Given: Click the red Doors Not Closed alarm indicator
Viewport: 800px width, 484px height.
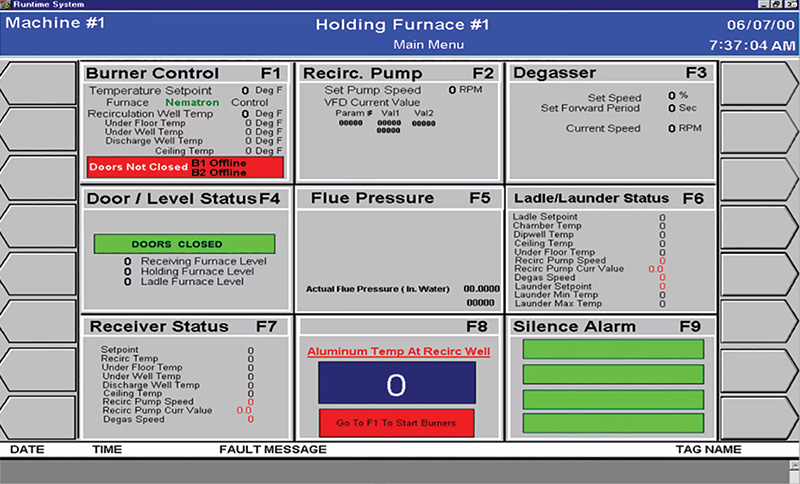Looking at the screenshot, I should [186, 167].
